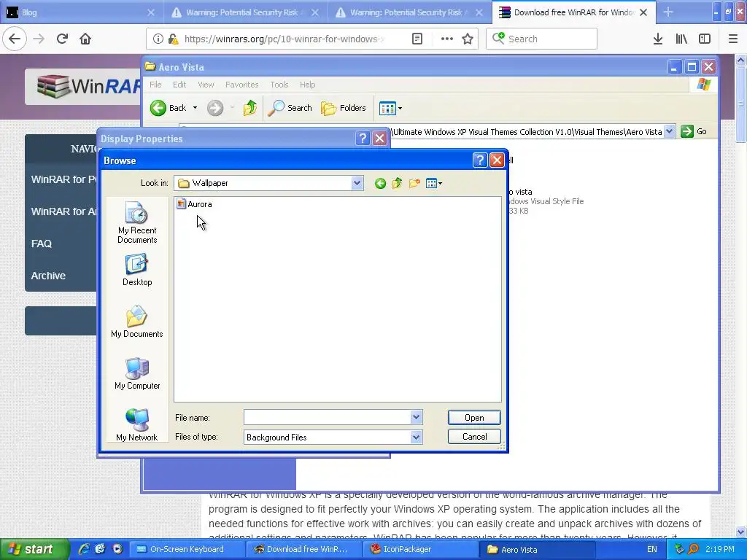Switch to On-Screen Keyboard taskbar item
The width and height of the screenshot is (747, 560).
click(x=186, y=550)
